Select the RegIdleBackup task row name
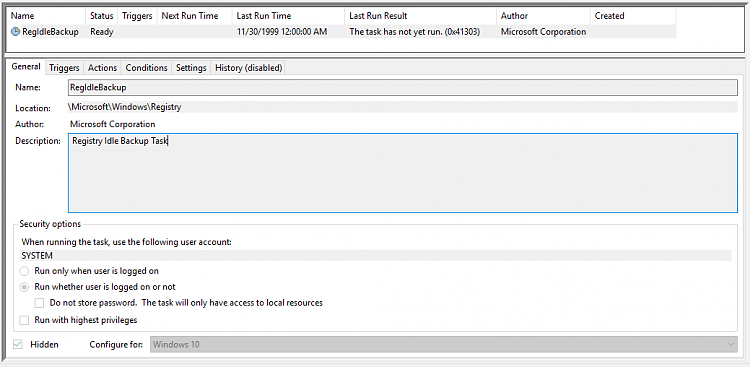The width and height of the screenshot is (750, 367). pos(50,32)
